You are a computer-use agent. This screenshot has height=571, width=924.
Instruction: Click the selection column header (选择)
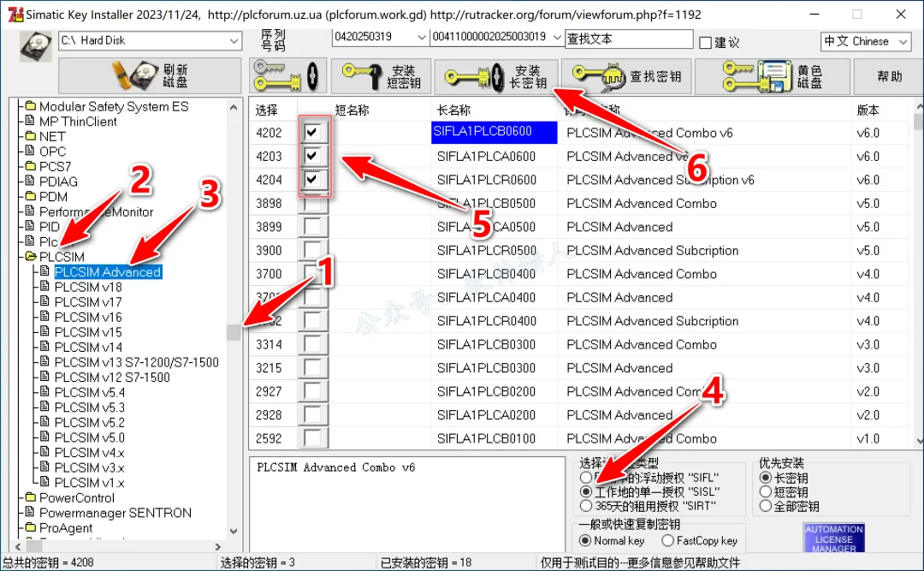tap(266, 110)
